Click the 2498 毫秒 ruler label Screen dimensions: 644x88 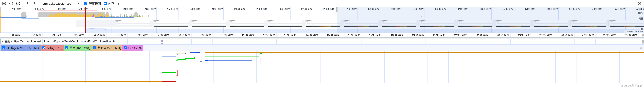point(524,35)
